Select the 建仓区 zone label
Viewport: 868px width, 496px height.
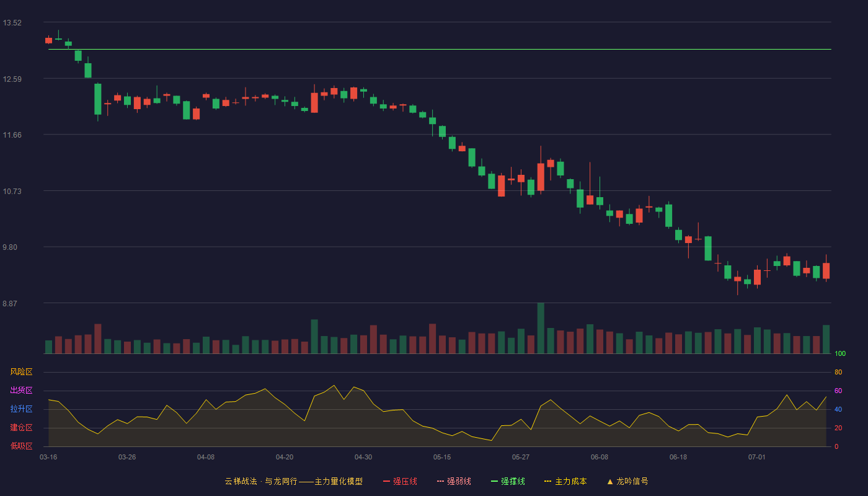point(21,428)
